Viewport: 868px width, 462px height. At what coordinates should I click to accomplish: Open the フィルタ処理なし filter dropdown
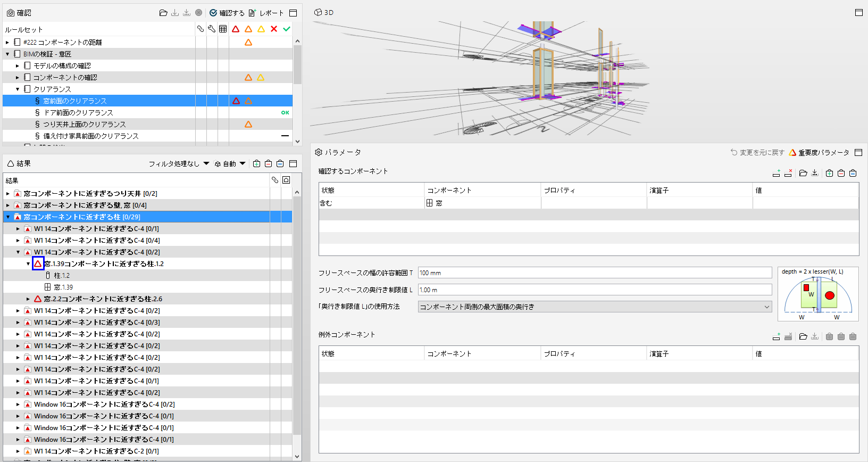pos(179,163)
